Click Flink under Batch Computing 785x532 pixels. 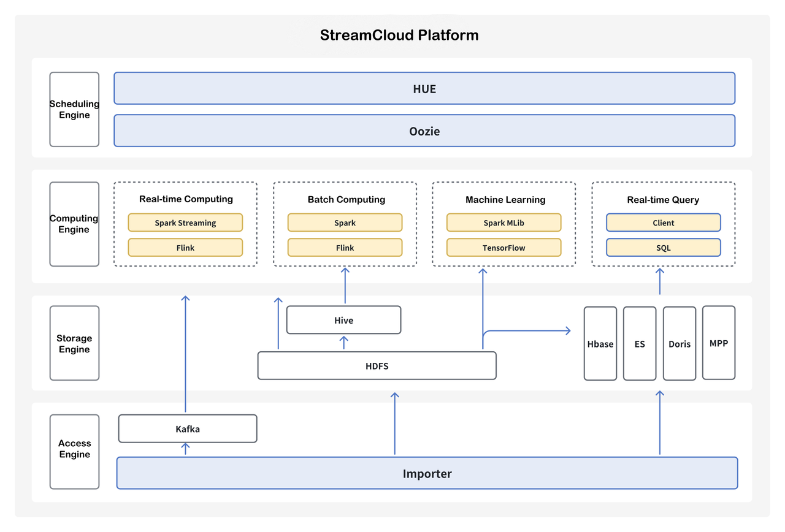pos(345,247)
